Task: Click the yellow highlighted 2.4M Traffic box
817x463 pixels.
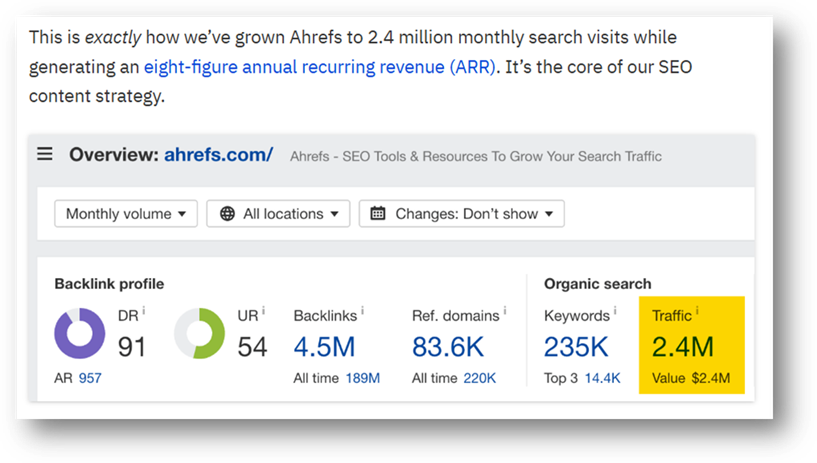Action: [x=691, y=344]
